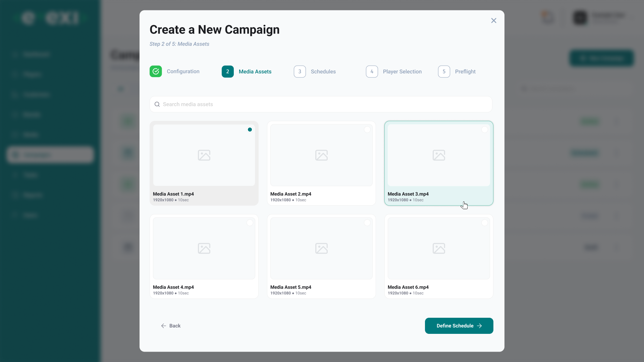Viewport: 644px width, 362px height.
Task: Switch to the Schedules step tab
Action: (x=315, y=71)
